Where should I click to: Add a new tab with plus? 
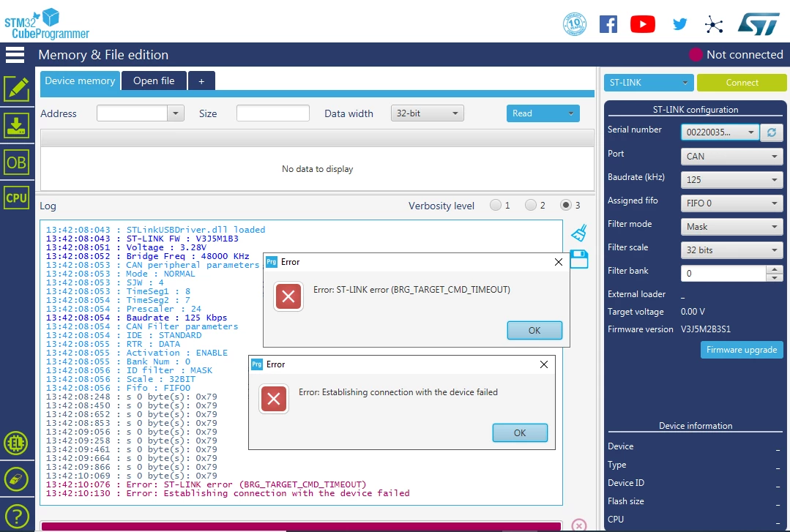201,81
